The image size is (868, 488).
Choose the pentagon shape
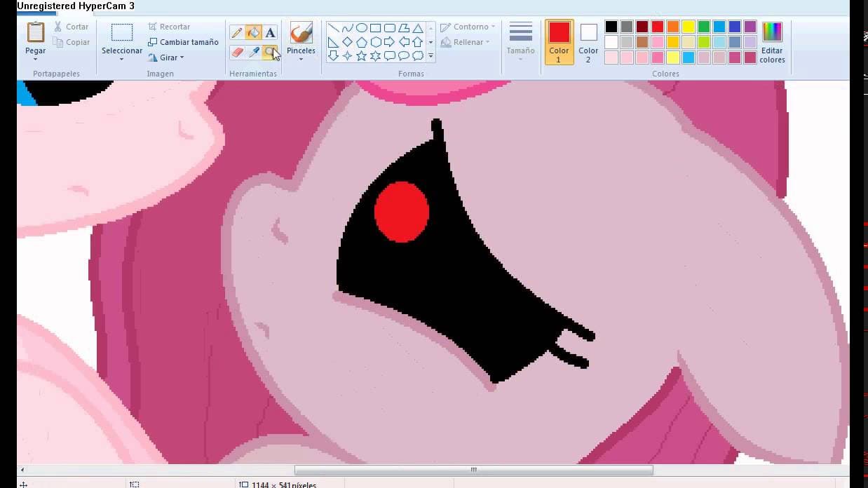(x=362, y=42)
